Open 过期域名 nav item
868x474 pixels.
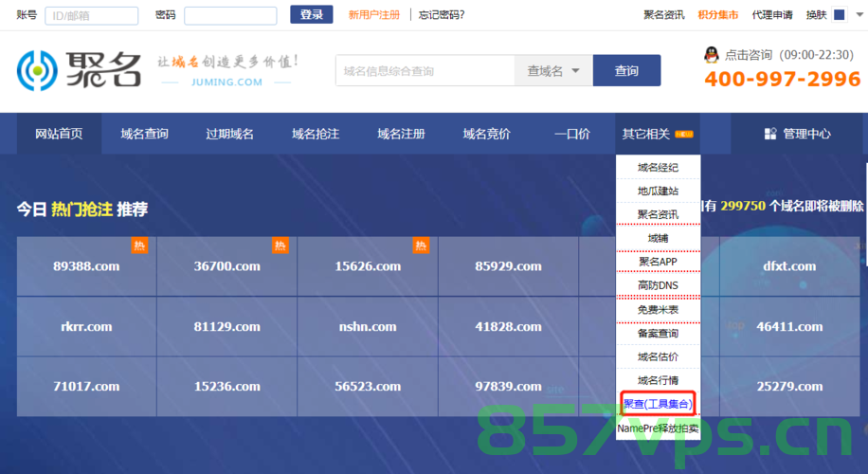[229, 134]
